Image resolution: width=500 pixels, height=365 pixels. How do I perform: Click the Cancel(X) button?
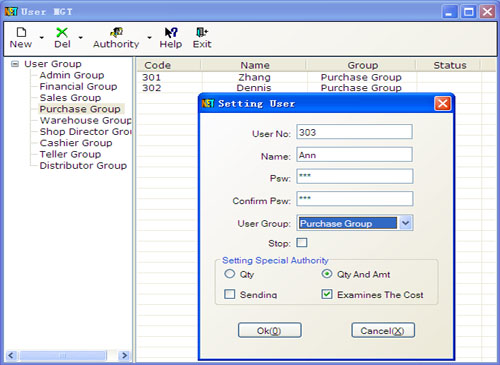[x=383, y=330]
